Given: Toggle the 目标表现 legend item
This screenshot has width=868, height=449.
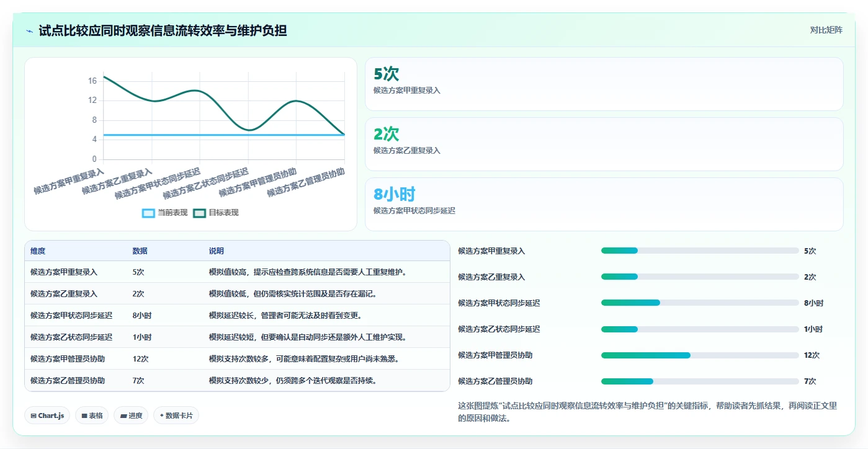Looking at the screenshot, I should pos(216,213).
